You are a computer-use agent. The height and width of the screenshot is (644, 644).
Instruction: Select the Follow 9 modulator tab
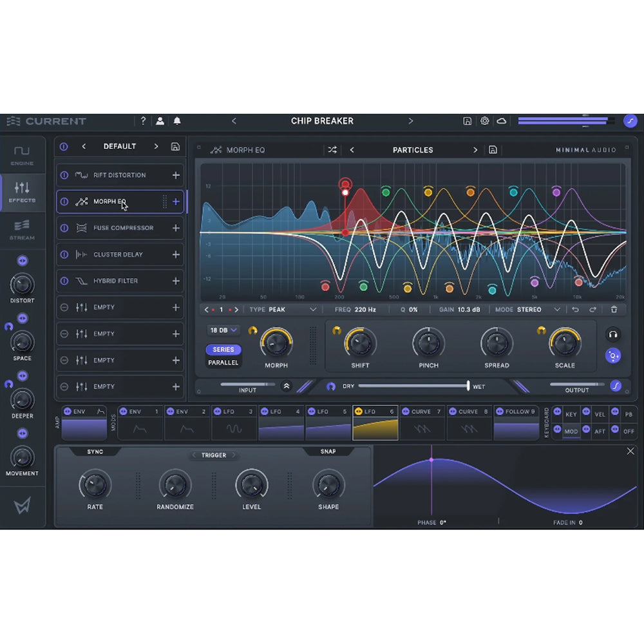(516, 422)
